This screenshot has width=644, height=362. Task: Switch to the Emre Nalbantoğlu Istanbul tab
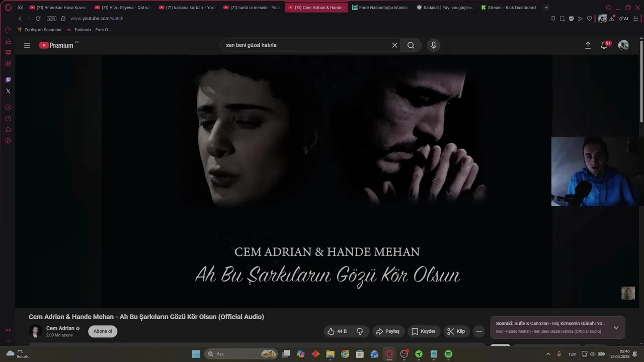[380, 8]
